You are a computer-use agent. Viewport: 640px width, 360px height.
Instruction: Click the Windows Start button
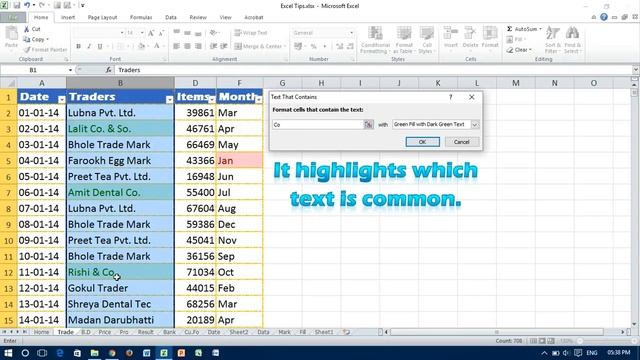(x=8, y=353)
